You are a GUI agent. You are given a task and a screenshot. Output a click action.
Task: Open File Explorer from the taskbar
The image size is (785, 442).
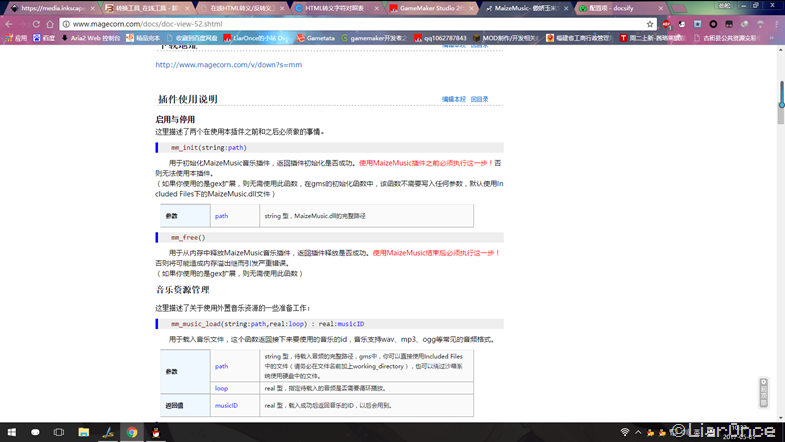pyautogui.click(x=84, y=432)
